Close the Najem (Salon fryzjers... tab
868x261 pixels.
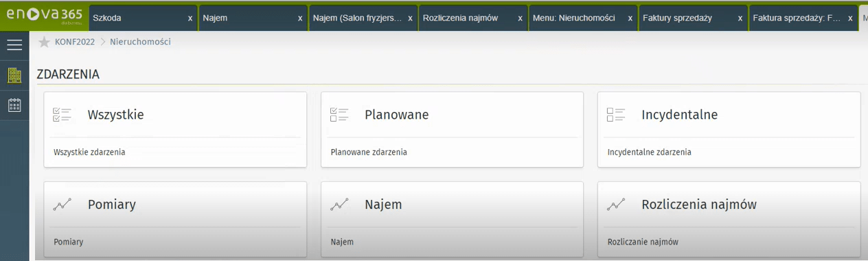coord(410,19)
